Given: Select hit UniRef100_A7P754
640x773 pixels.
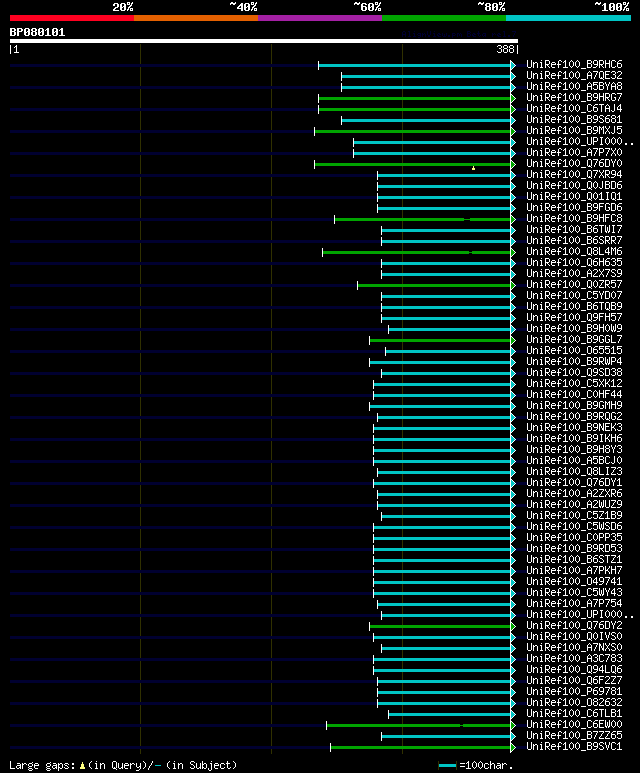Looking at the screenshot, I should click(574, 603).
